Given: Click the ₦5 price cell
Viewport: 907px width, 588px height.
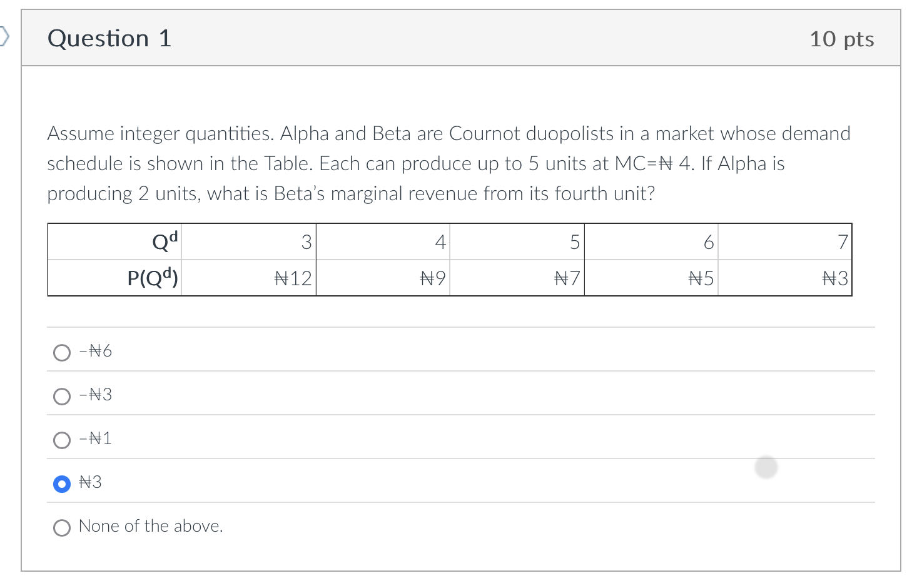Looking at the screenshot, I should 700,278.
